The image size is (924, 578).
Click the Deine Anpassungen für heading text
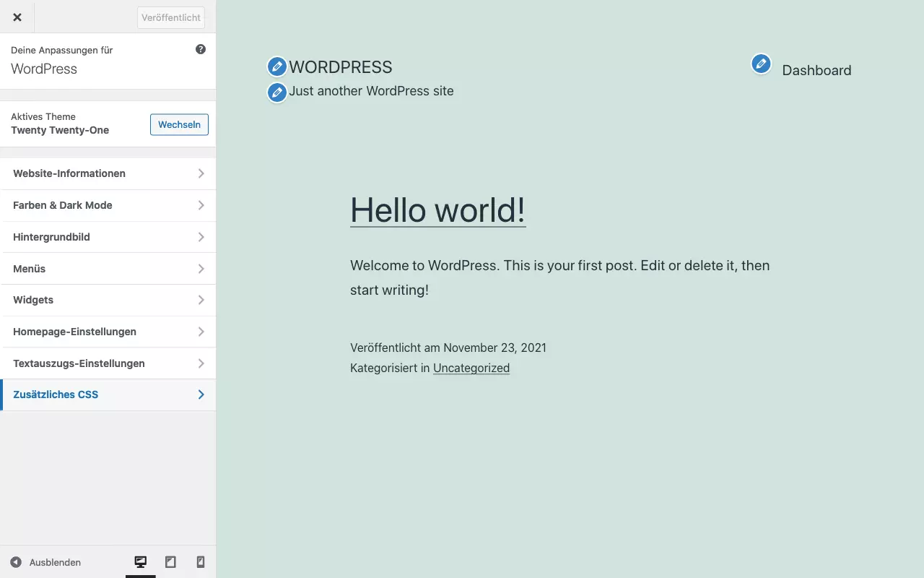(62, 50)
